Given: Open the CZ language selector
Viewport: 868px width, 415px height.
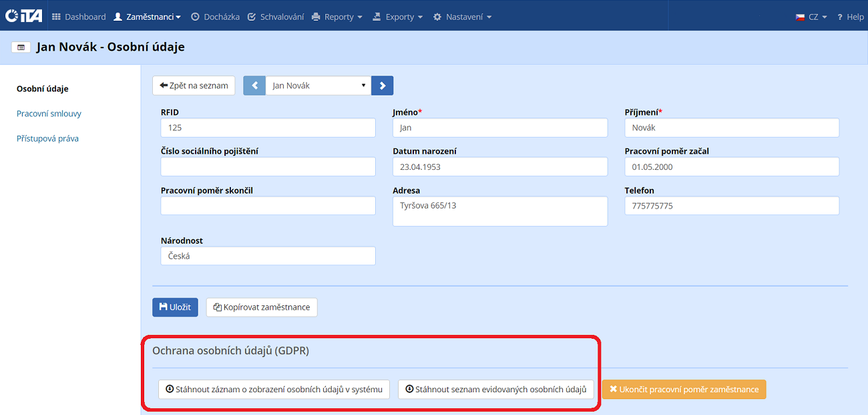Looking at the screenshot, I should point(811,17).
